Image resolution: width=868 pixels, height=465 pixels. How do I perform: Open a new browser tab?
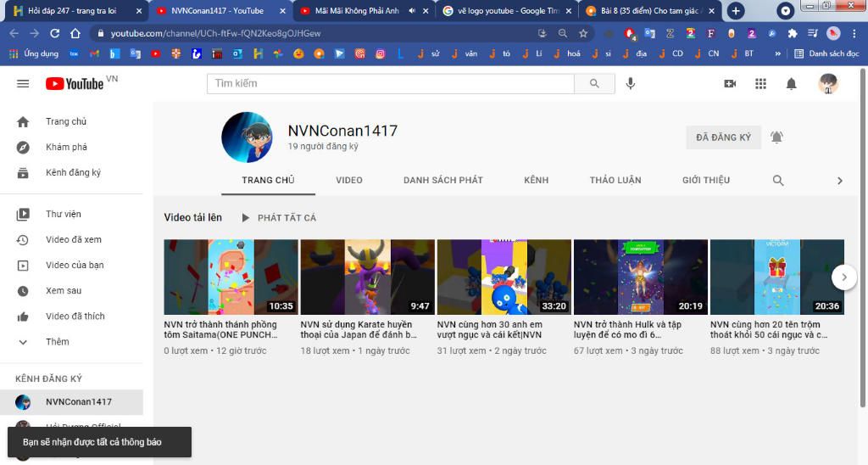(x=736, y=10)
